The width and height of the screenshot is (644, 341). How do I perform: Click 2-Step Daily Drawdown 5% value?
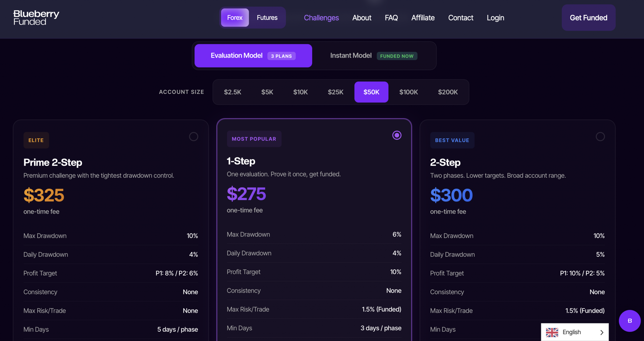(x=600, y=254)
